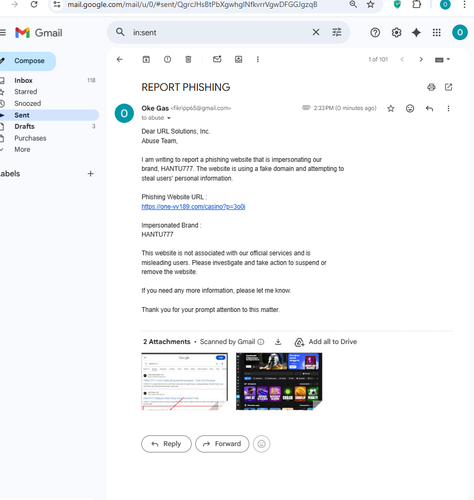This screenshot has height=500, width=474.
Task: Clear the in:sent search with X
Action: click(x=316, y=32)
